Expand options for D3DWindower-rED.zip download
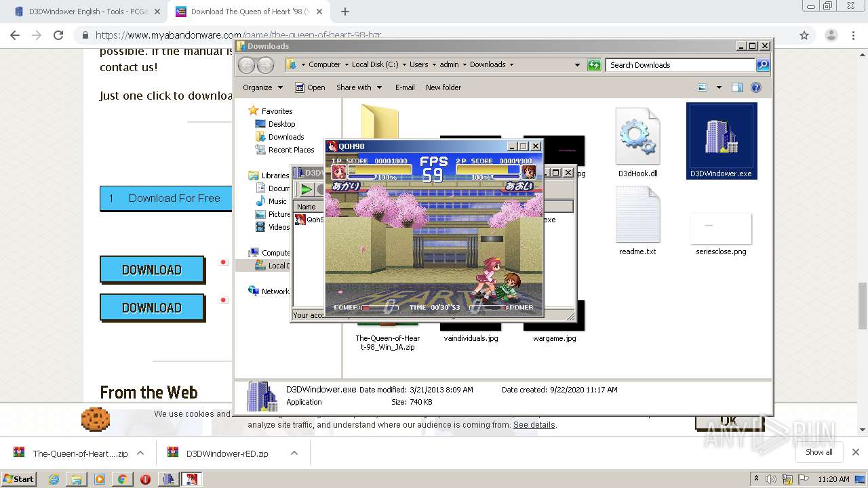Screen dimensions: 868x488 click(294, 453)
